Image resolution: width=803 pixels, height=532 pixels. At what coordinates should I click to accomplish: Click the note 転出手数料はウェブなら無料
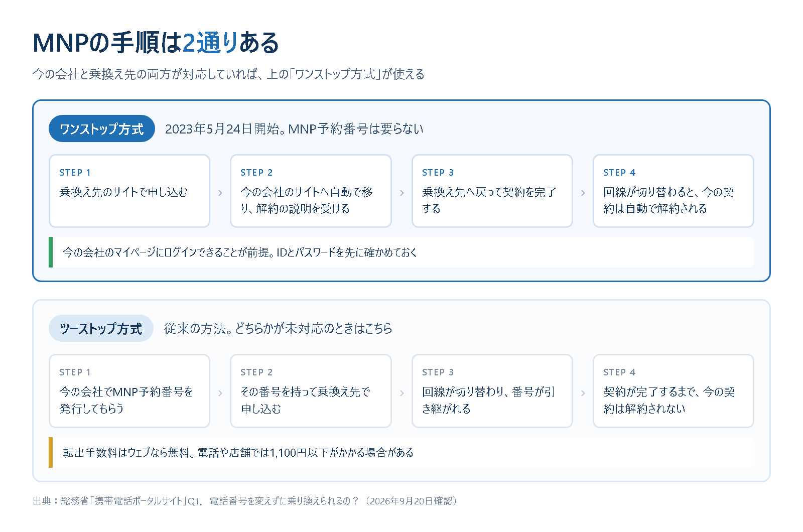click(x=401, y=452)
